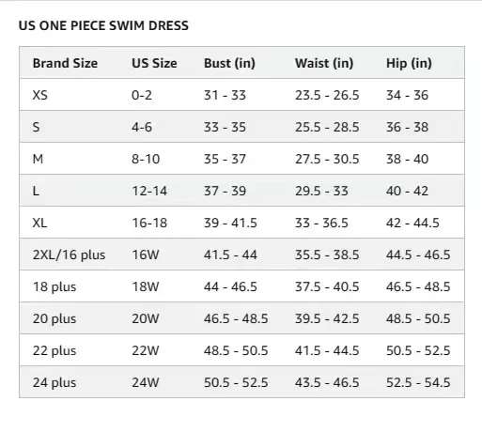Select the XL brand size cell
This screenshot has width=482, height=448.
(39, 223)
